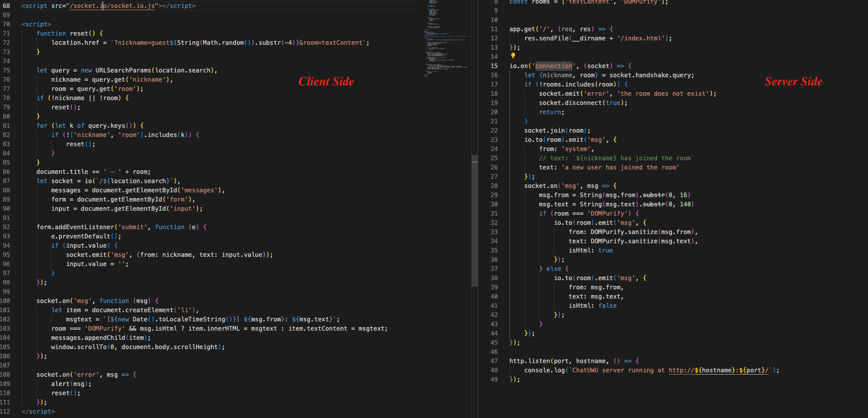
Task: Click the alert(msg) call
Action: pyautogui.click(x=71, y=384)
